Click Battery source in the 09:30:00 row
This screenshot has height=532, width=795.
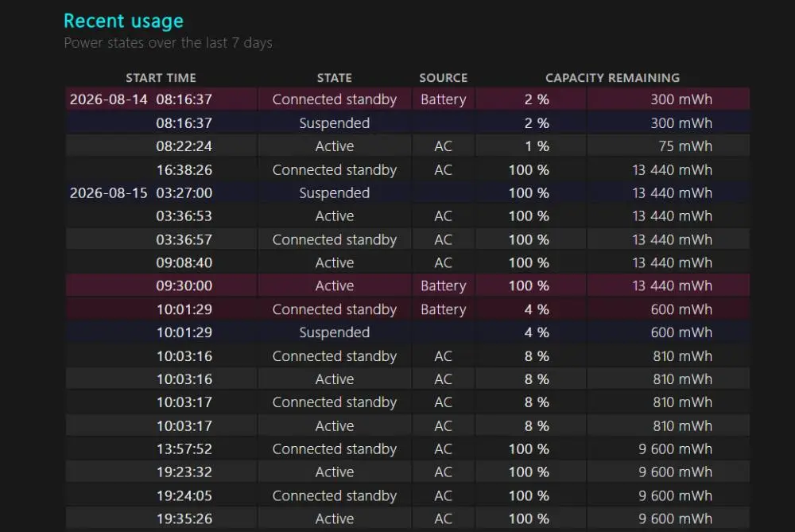click(443, 286)
